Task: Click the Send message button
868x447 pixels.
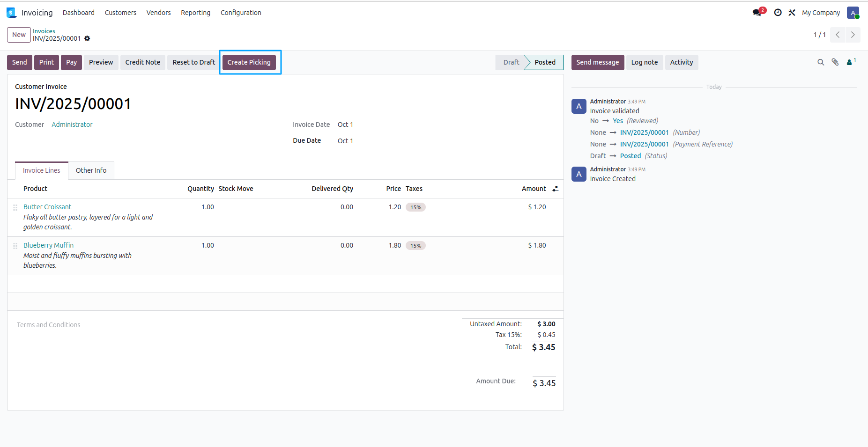Action: pos(597,62)
